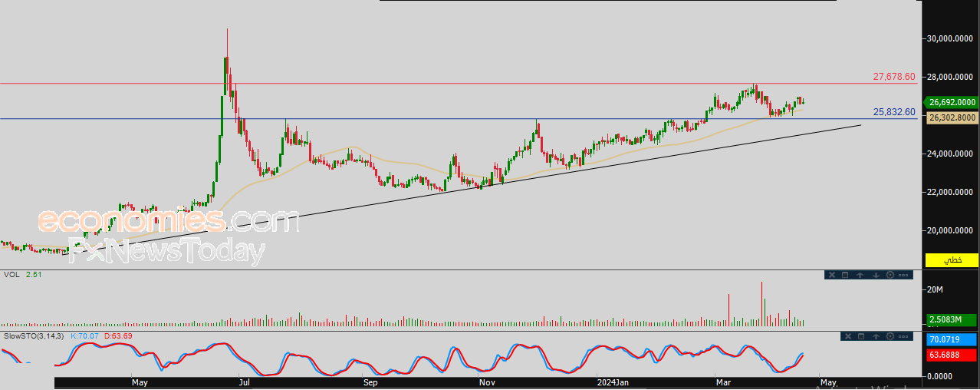This screenshot has width=980, height=390.
Task: Move the SlowSTO indicator panel up
Action: click(876, 336)
